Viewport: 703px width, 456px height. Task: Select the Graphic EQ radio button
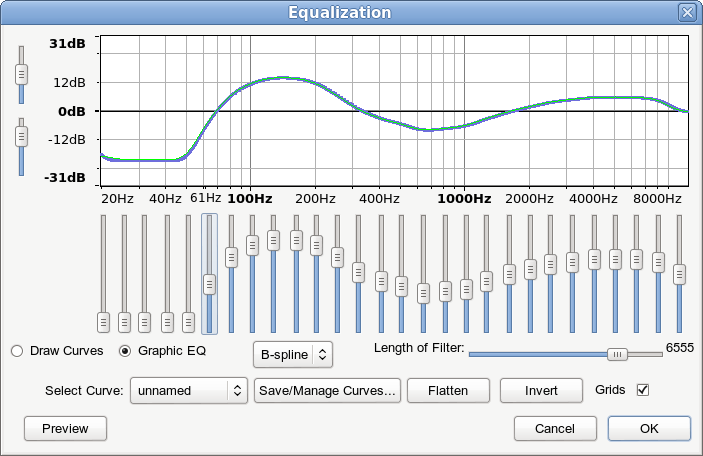(125, 351)
